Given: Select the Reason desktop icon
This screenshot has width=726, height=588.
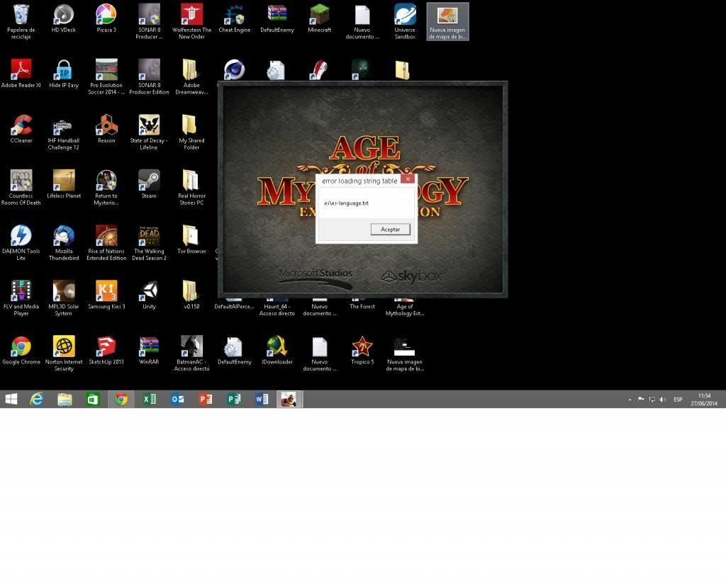Looking at the screenshot, I should point(106,129).
